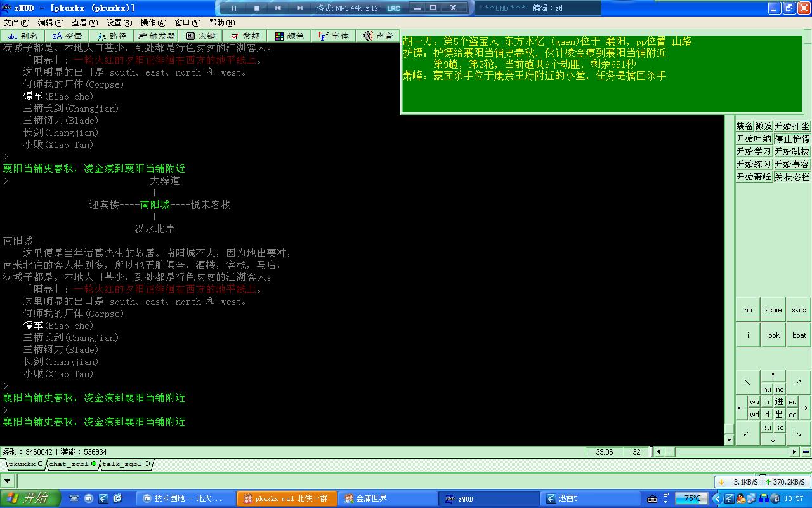
Task: Click the 关状态栏 button
Action: [x=792, y=177]
